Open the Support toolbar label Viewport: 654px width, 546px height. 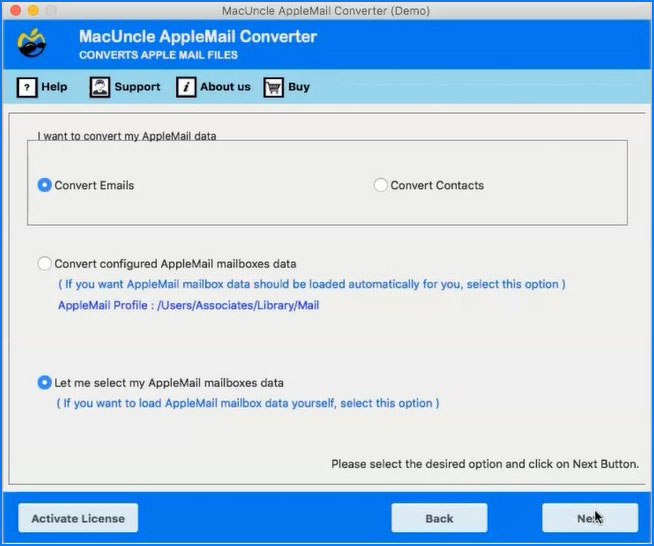[137, 87]
